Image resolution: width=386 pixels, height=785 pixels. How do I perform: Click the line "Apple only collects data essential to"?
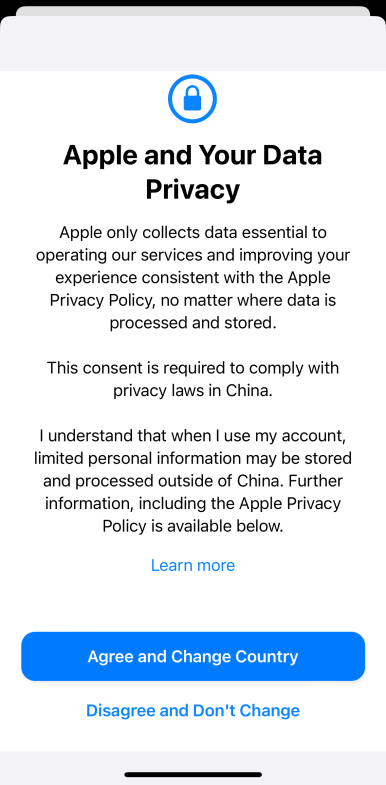[193, 232]
